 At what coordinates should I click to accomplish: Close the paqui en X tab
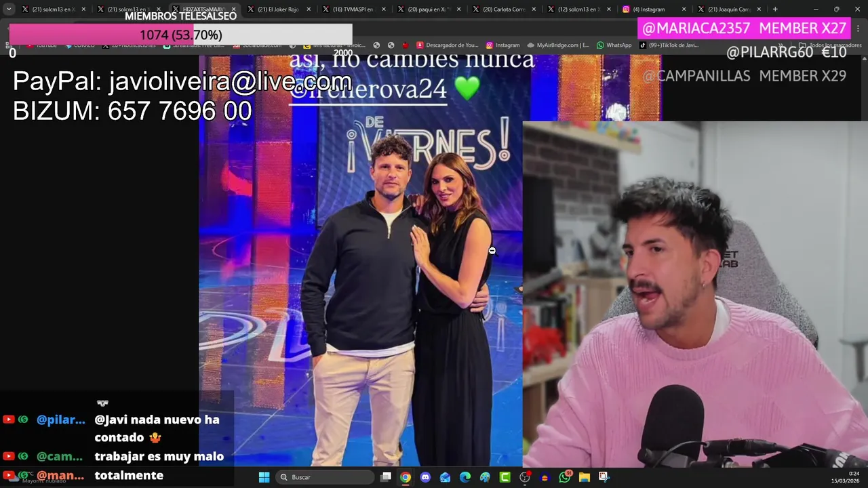(x=459, y=9)
